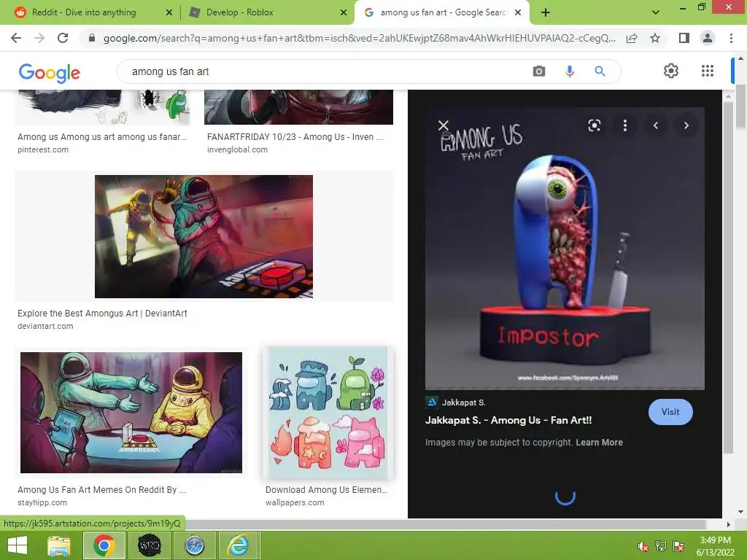Go to next image in preview
The height and width of the screenshot is (560, 747).
(686, 125)
